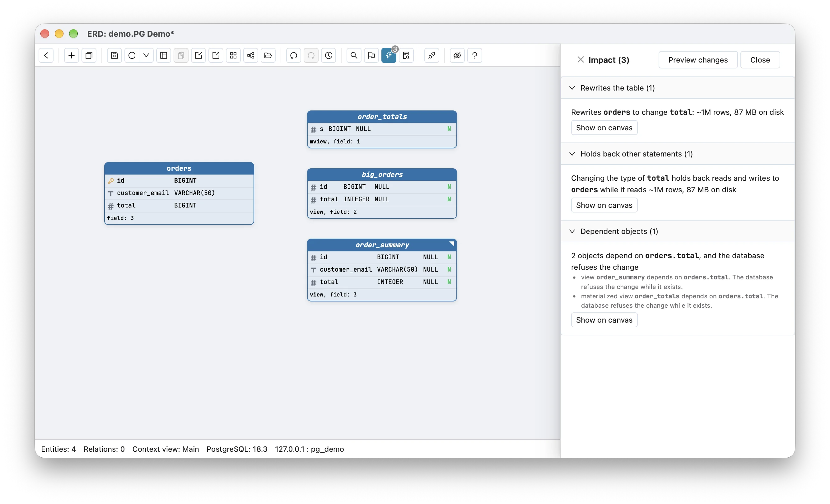The height and width of the screenshot is (504, 830).
Task: Click the clock history icon
Action: coord(329,55)
